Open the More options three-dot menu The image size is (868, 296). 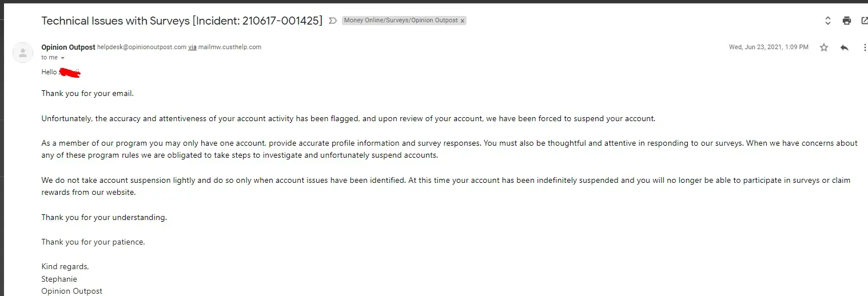tap(865, 47)
